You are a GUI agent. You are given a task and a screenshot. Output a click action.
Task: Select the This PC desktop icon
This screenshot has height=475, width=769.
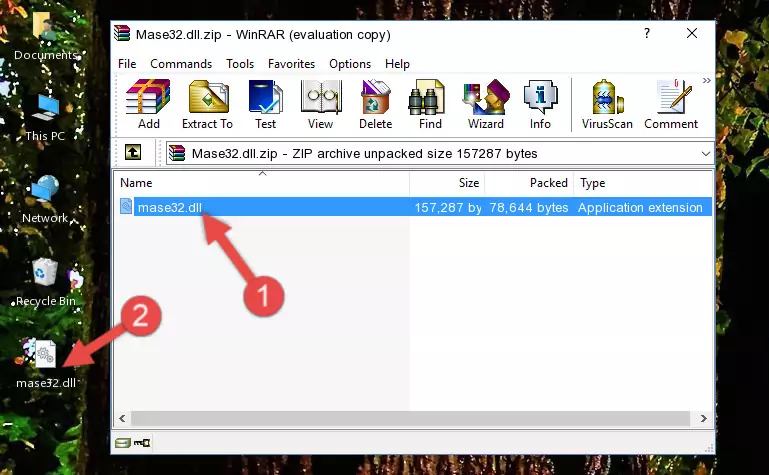pyautogui.click(x=45, y=118)
